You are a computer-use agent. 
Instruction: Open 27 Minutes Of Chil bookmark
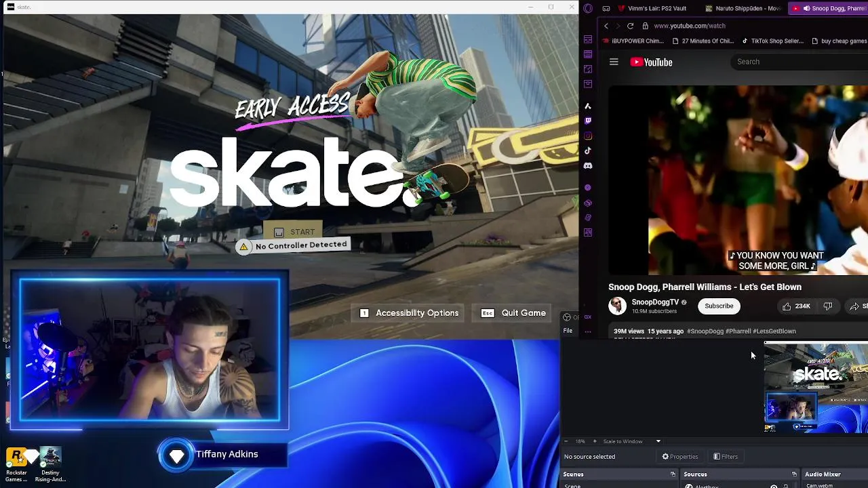pos(703,41)
